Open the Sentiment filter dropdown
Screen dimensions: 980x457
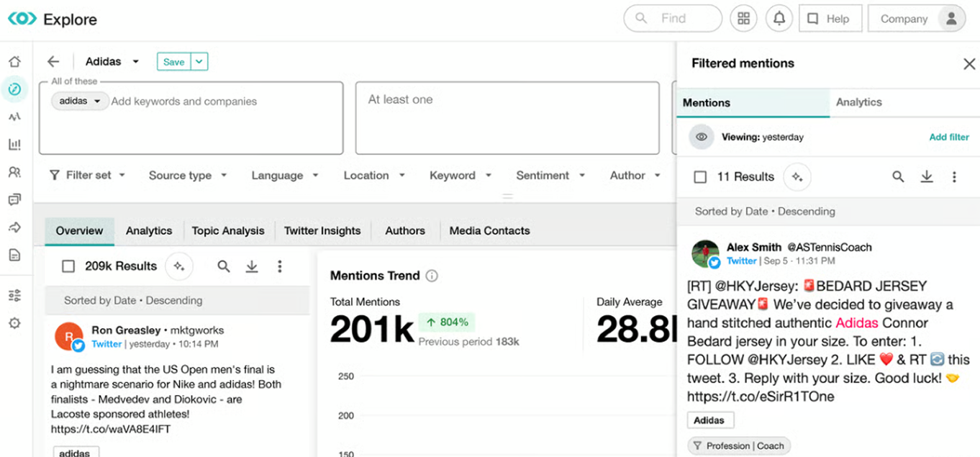[550, 175]
